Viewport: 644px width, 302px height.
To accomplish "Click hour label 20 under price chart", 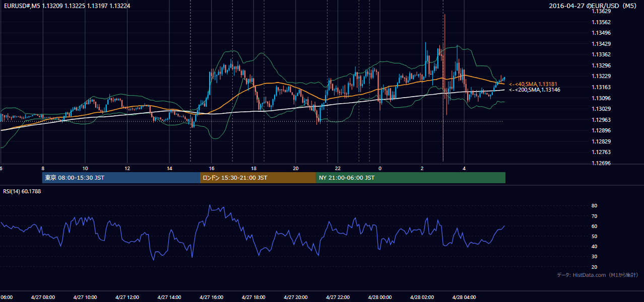I will pyautogui.click(x=296, y=168).
